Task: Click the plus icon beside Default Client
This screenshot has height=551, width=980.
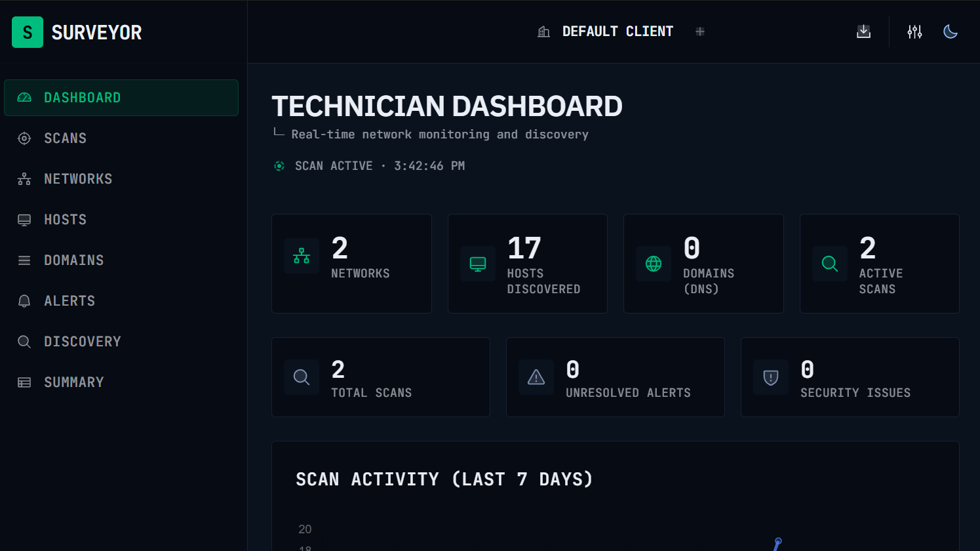Action: [700, 31]
